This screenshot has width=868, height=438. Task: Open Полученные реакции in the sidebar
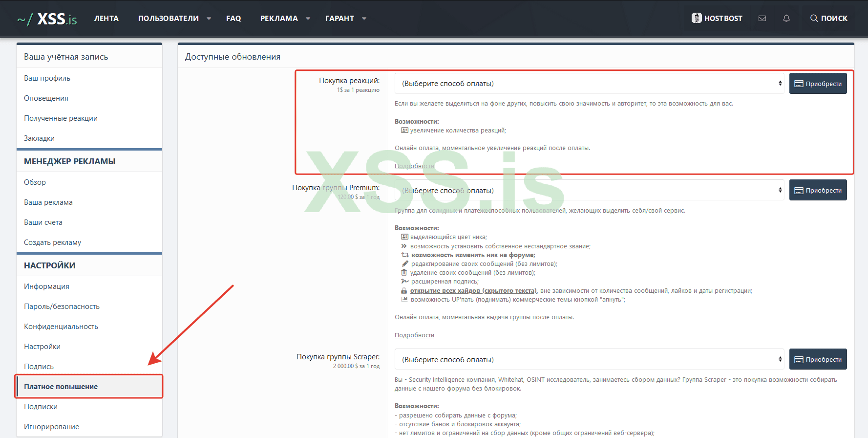pyautogui.click(x=89, y=118)
